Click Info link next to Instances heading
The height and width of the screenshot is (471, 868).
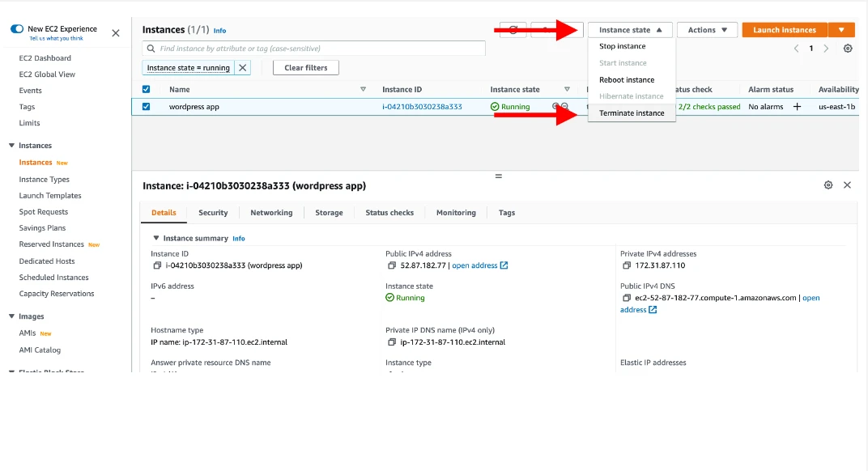tap(219, 31)
